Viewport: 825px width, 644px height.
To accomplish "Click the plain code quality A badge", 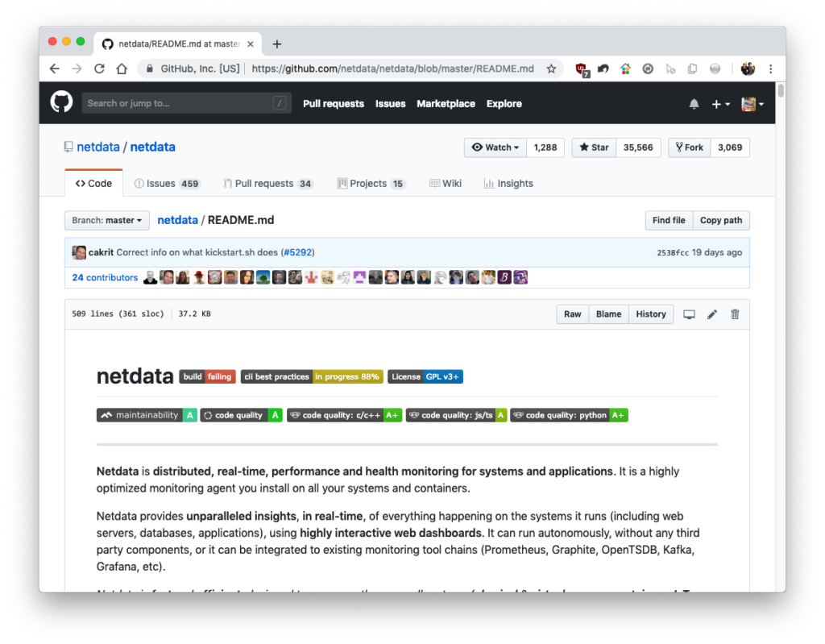I will click(x=242, y=415).
